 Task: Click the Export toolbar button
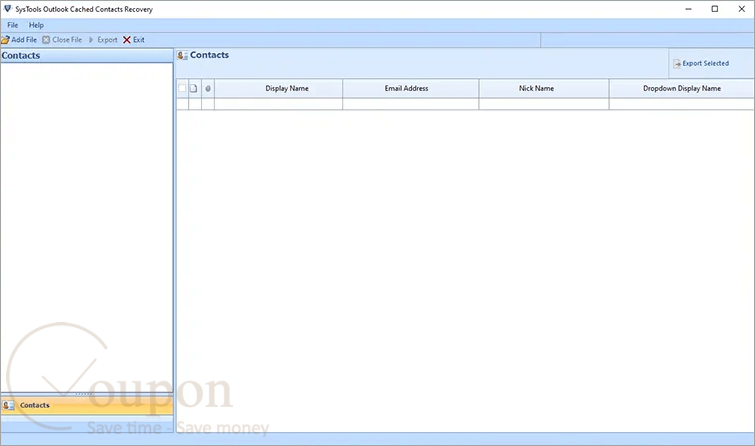tap(103, 40)
